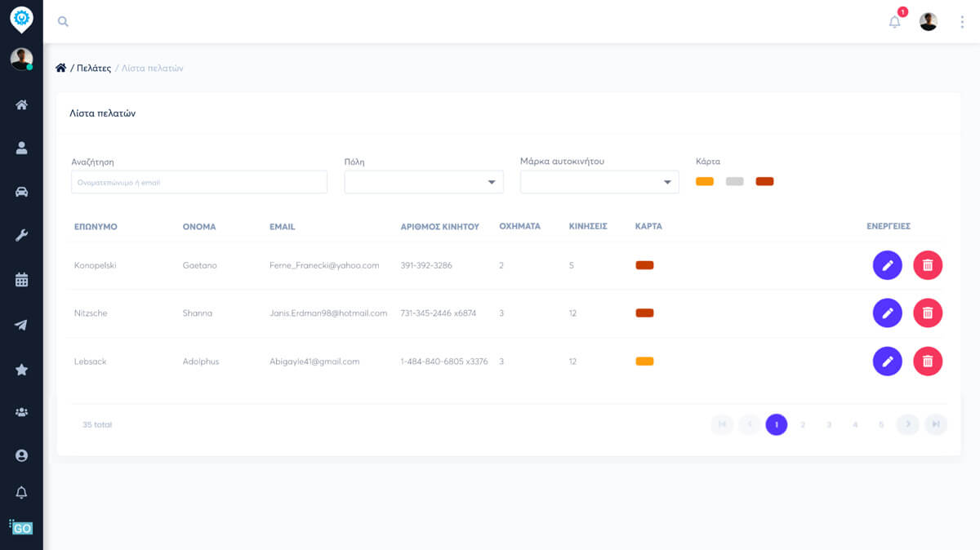Screen dimensions: 980x550
Task: Open the Πόλη city dropdown
Action: 424,181
